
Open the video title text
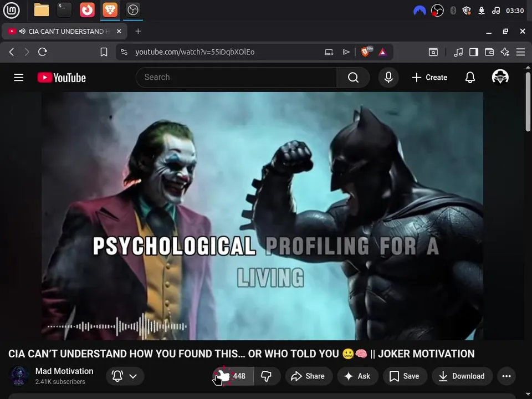[x=241, y=354]
